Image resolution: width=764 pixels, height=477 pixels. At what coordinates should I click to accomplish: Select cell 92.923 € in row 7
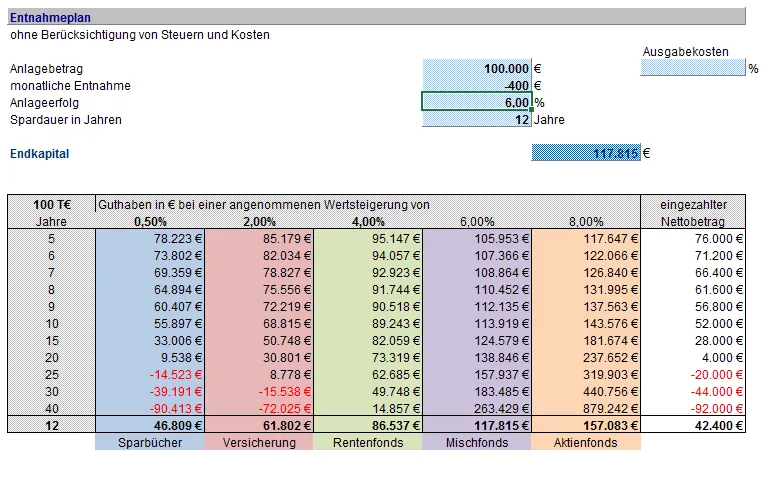368,273
